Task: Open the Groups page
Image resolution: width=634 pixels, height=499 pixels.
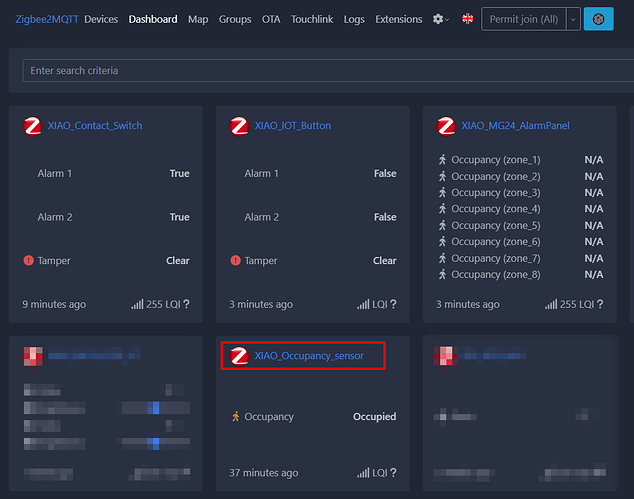Action: [235, 19]
